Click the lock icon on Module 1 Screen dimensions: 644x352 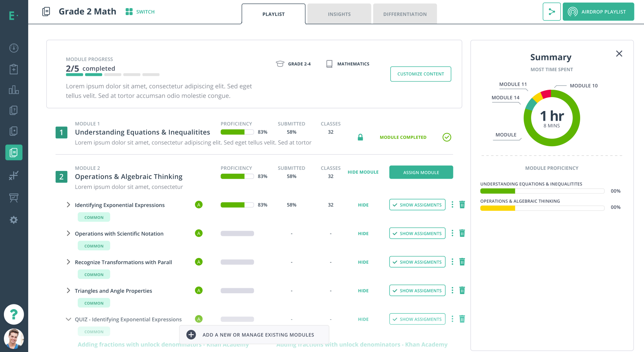(x=360, y=137)
